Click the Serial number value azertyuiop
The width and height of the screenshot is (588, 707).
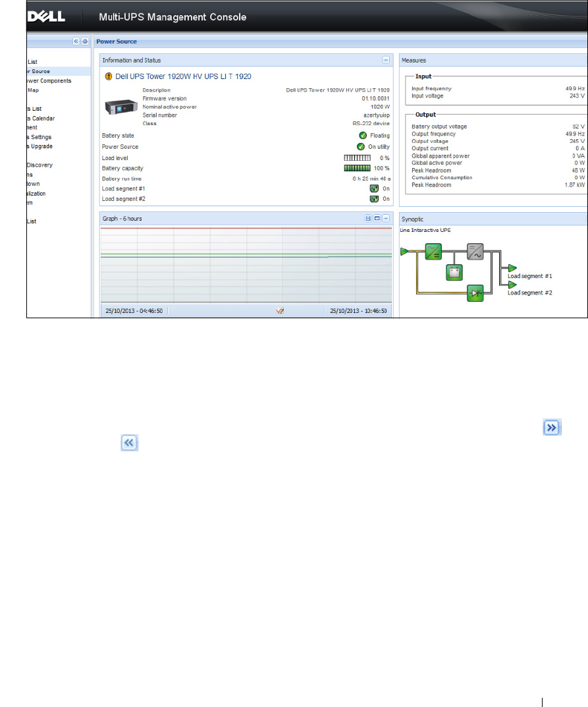(x=377, y=115)
